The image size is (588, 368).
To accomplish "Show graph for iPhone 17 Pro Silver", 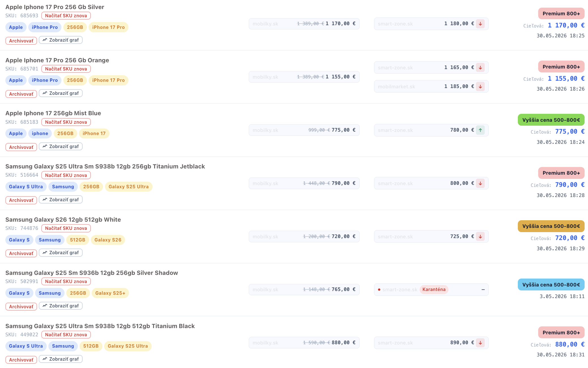I will 61,40.
